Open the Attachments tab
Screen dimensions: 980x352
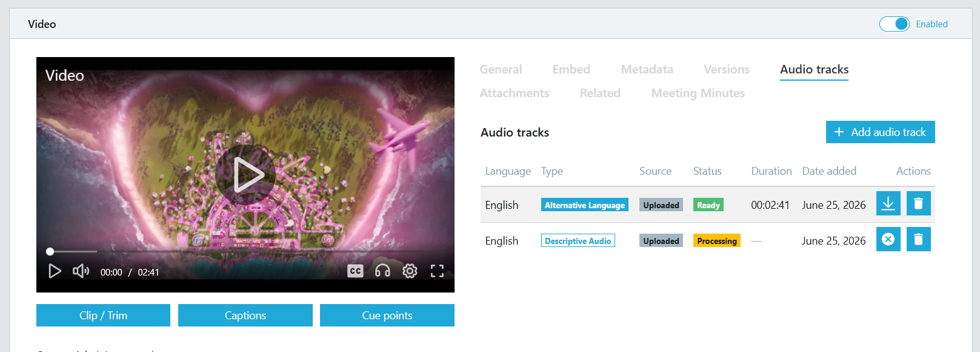click(515, 93)
